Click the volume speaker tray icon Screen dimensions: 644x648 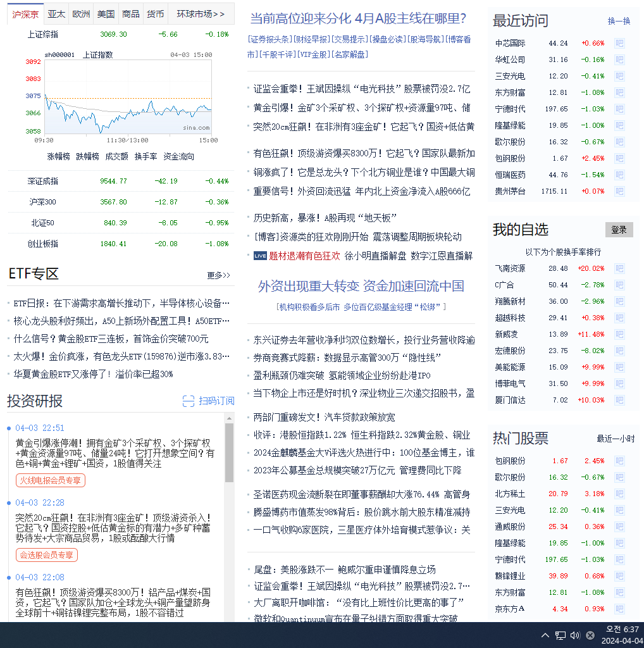pyautogui.click(x=575, y=635)
